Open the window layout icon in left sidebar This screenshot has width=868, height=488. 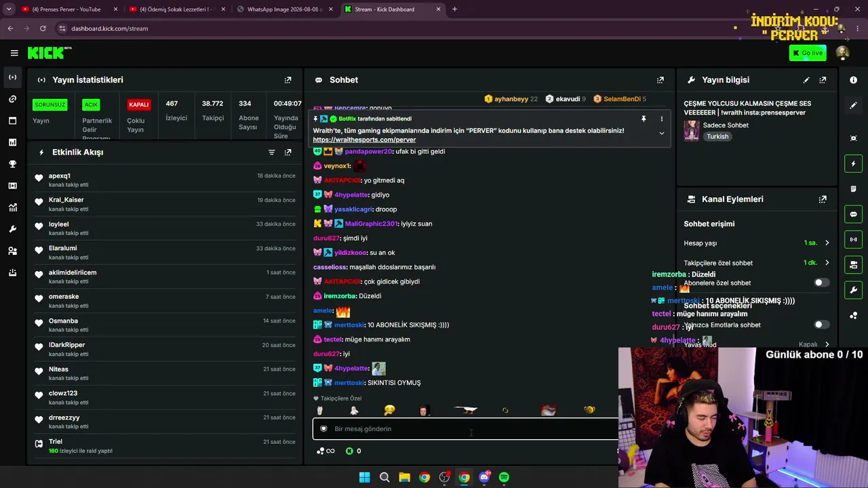pos(13,121)
